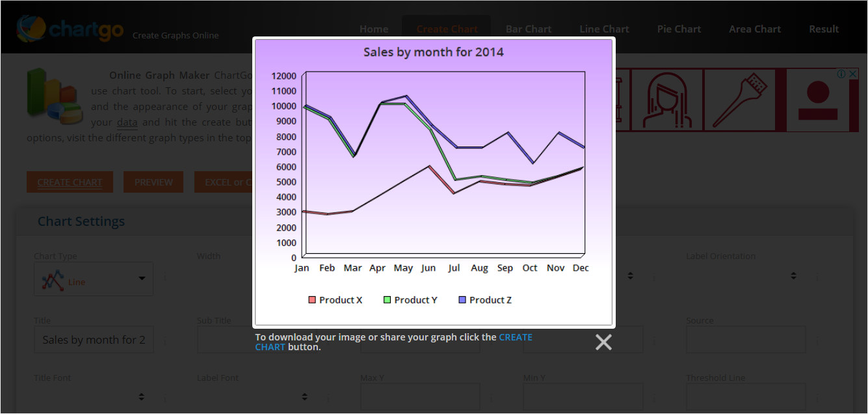
Task: Open the Home menu item
Action: pos(374,29)
